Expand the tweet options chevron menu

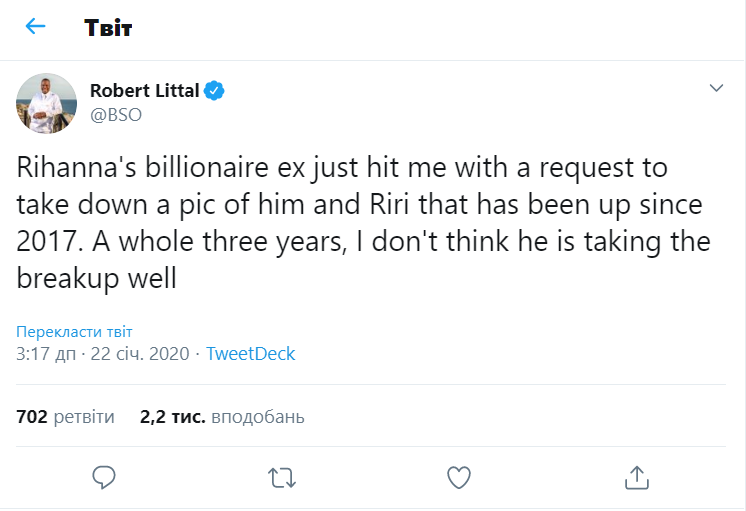(716, 89)
